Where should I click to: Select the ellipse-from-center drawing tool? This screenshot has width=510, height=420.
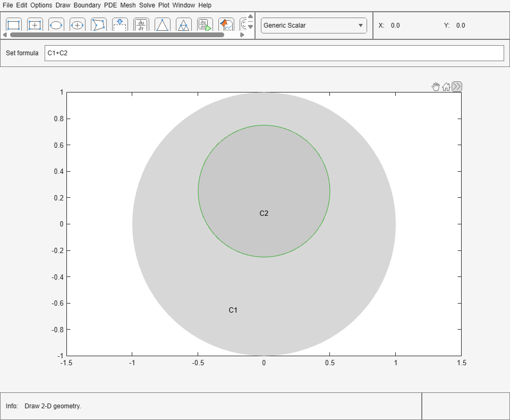[x=77, y=24]
